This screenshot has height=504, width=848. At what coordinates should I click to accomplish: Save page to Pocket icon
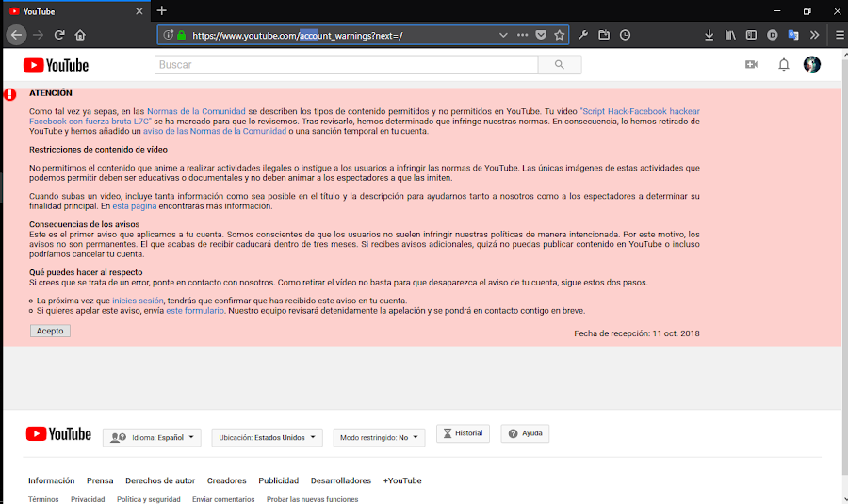(541, 35)
